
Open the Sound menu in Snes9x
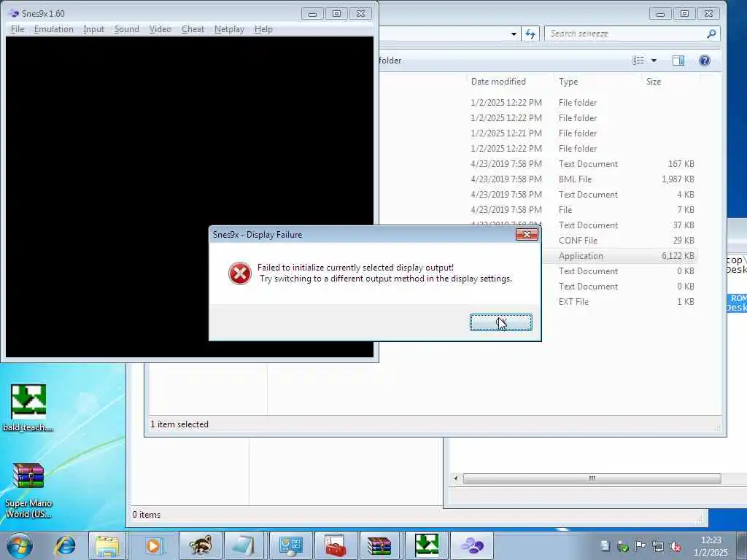point(127,29)
